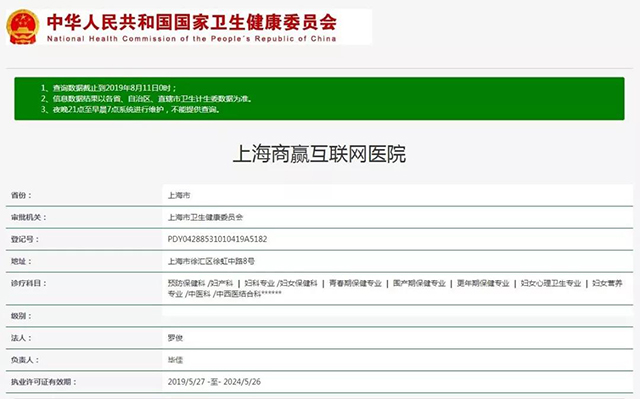The image size is (640, 399).
Task: Click registration number PDY04288531010419A5182
Action: coord(217,239)
